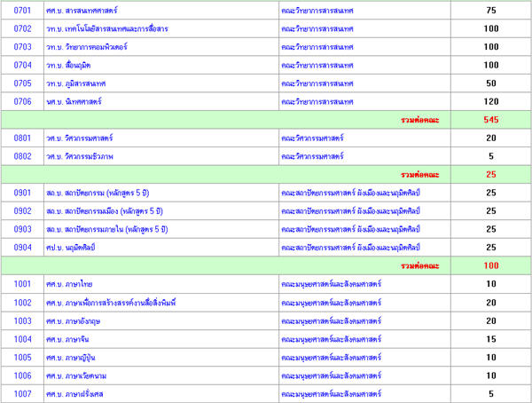This screenshot has height=403, width=532.
Task: Select code 0801 engineering program
Action: tap(23, 138)
